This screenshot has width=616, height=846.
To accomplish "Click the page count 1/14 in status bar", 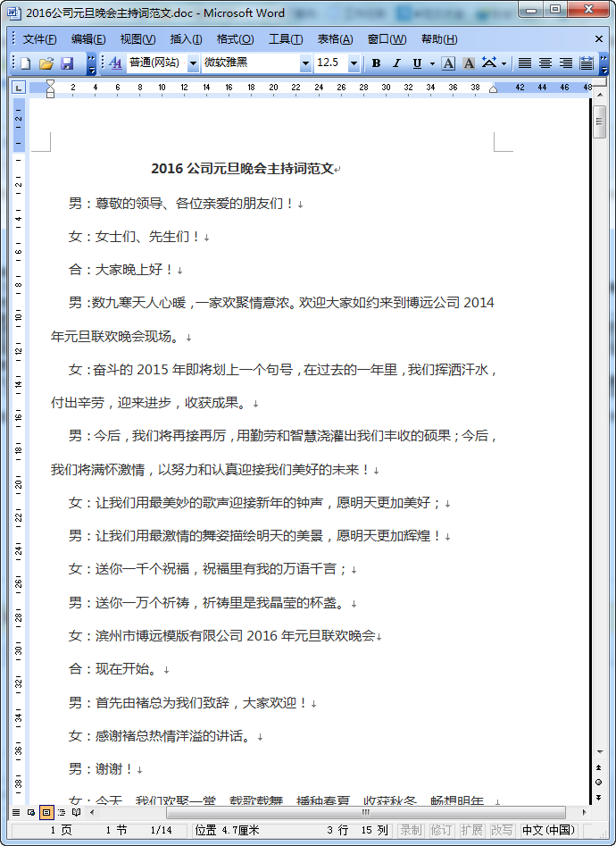I will click(161, 830).
